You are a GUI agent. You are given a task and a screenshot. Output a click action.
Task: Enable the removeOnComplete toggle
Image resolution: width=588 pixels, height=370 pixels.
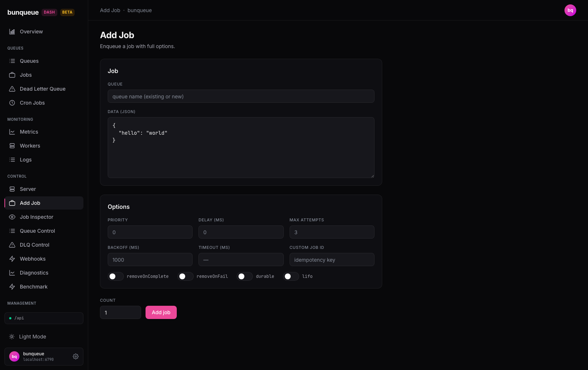[x=116, y=276]
